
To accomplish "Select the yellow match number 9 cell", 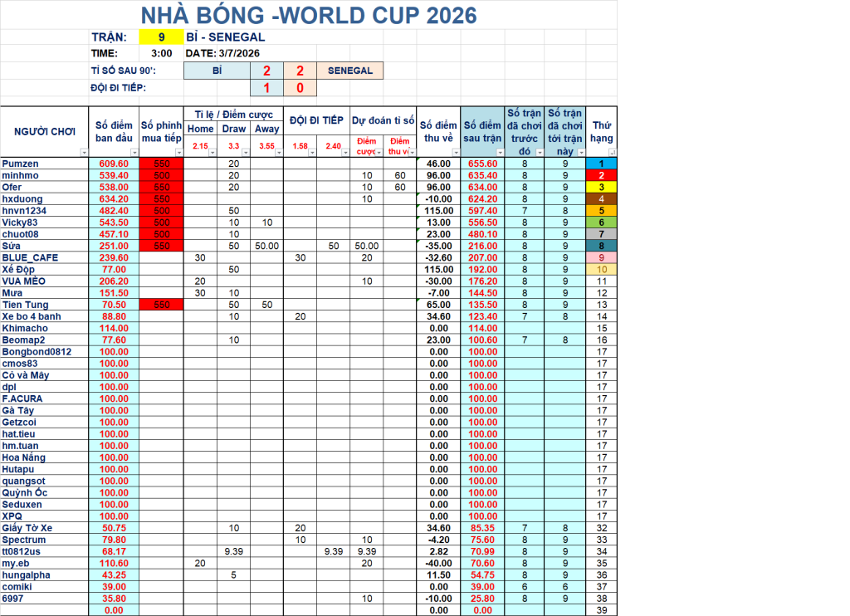I will pos(162,37).
